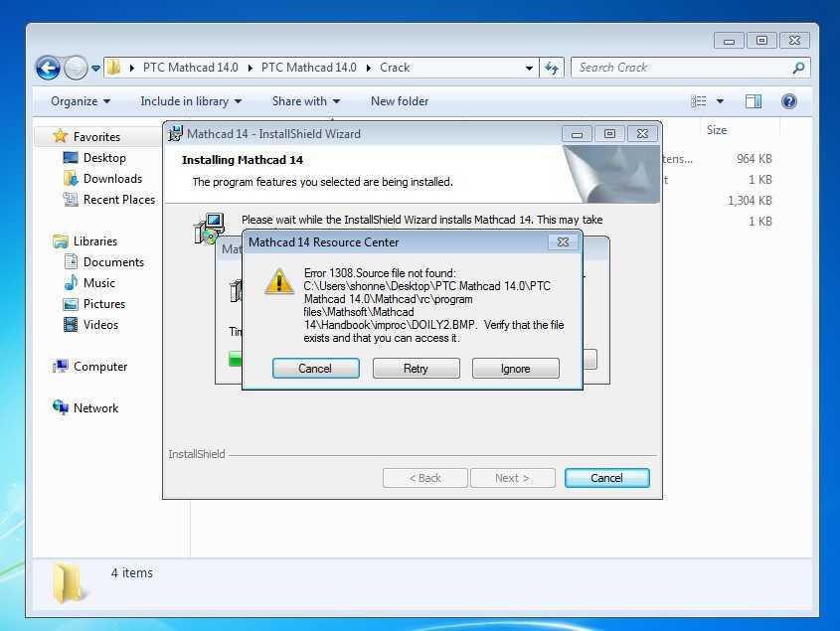Click the folder icon in the address bar
The width and height of the screenshot is (840, 631).
[113, 67]
